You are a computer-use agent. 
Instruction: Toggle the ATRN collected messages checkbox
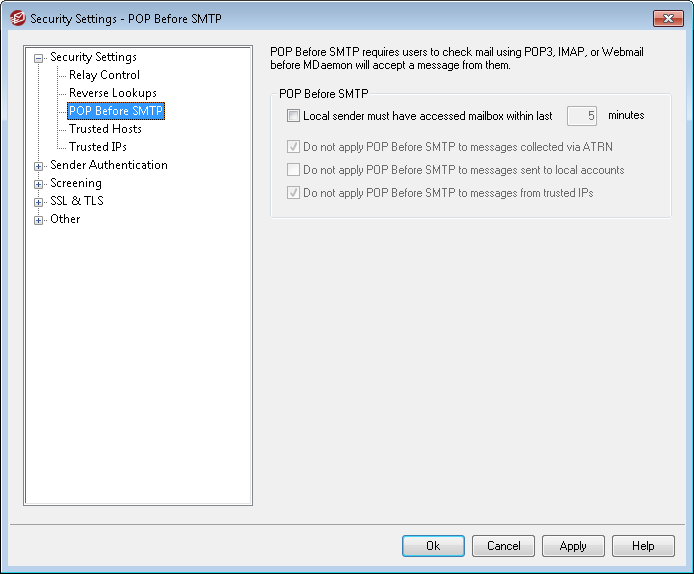[x=293, y=146]
